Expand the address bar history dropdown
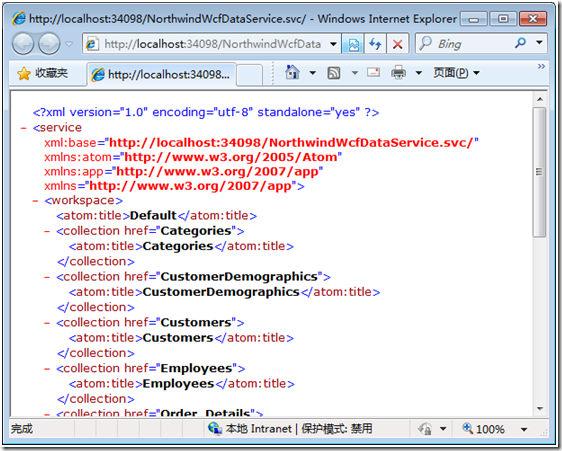The image size is (562, 451). pyautogui.click(x=333, y=44)
